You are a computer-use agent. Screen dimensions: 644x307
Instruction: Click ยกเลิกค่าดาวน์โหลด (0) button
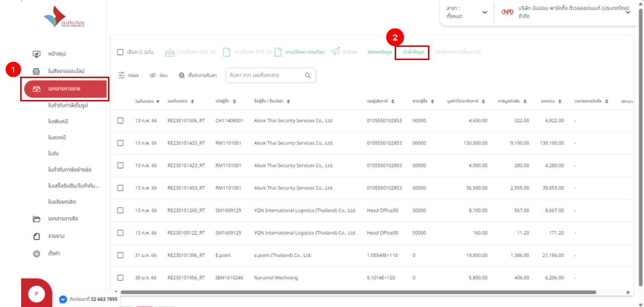click(x=458, y=52)
